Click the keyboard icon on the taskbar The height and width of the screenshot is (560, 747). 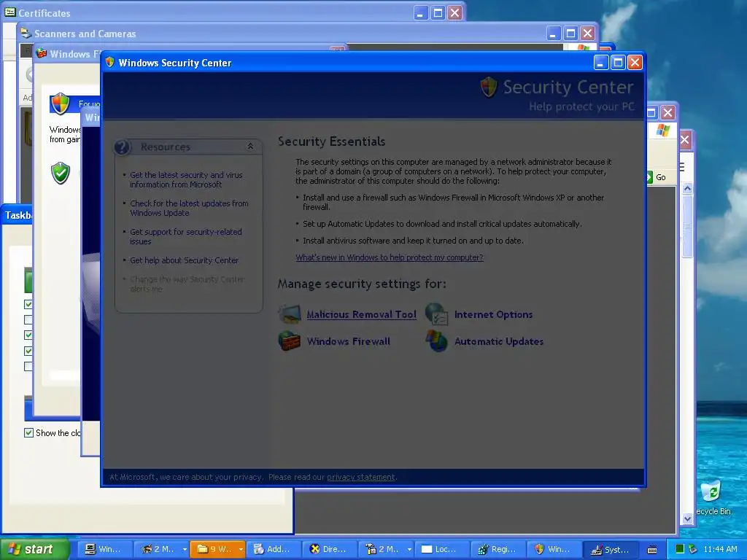(652, 550)
